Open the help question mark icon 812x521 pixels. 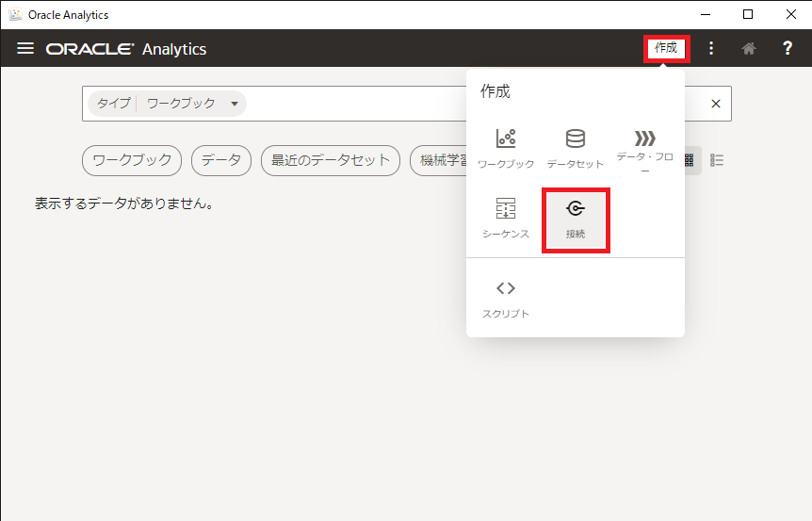coord(788,48)
